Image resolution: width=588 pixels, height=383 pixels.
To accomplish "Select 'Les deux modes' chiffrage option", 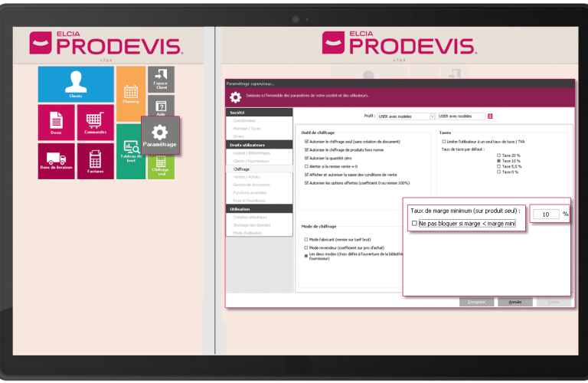I will pos(306,256).
